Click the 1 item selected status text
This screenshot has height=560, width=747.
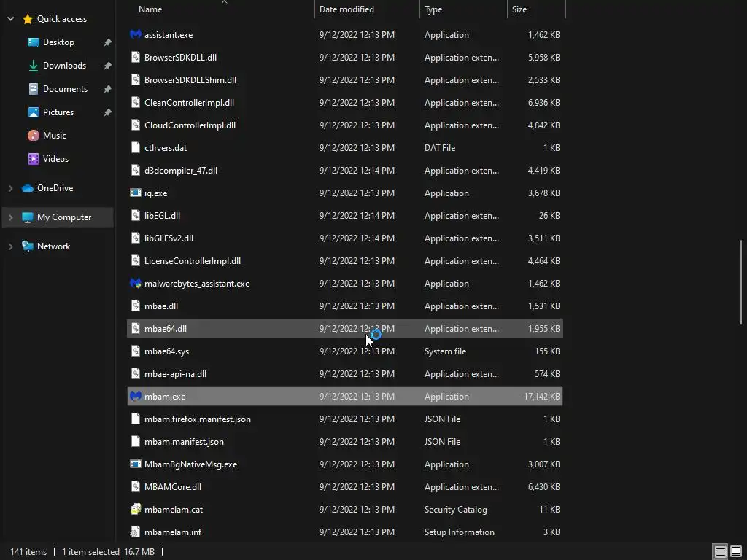pos(90,552)
